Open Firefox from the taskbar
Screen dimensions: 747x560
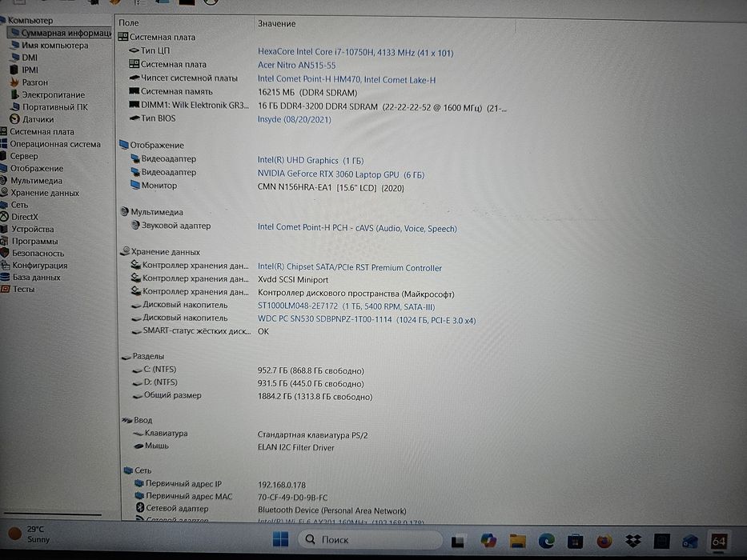click(604, 542)
